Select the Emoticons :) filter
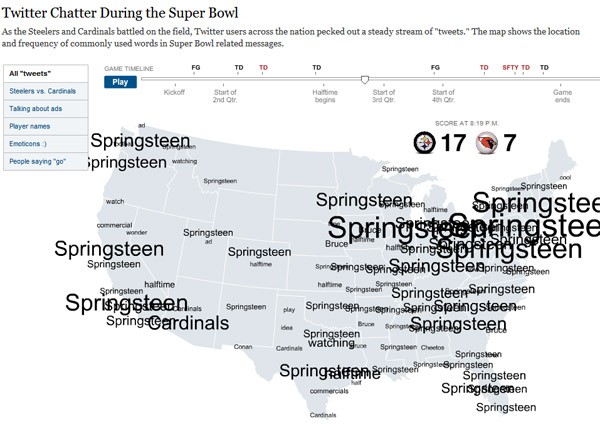Screen dimensions: 600x424 point(46,144)
